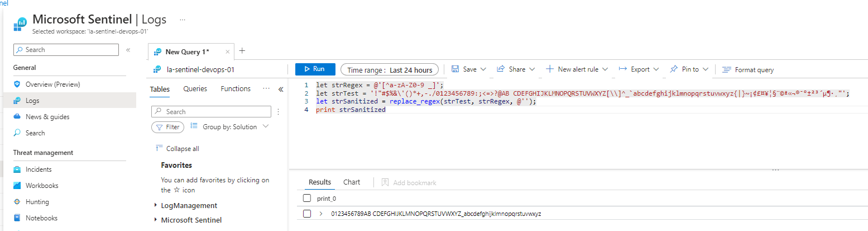Click the la-sentinel-devops-01 workspace icon

(157, 70)
